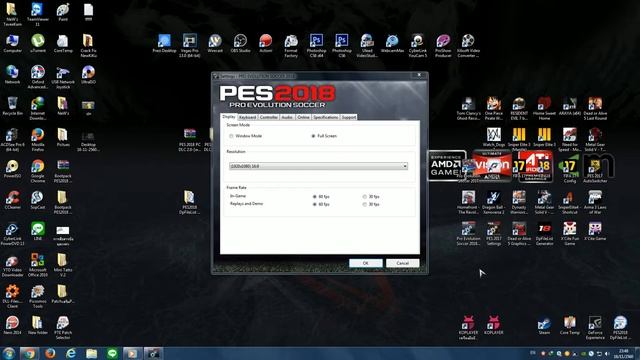
Task: Set Replays and Demo to 60 fps
Action: click(315, 204)
